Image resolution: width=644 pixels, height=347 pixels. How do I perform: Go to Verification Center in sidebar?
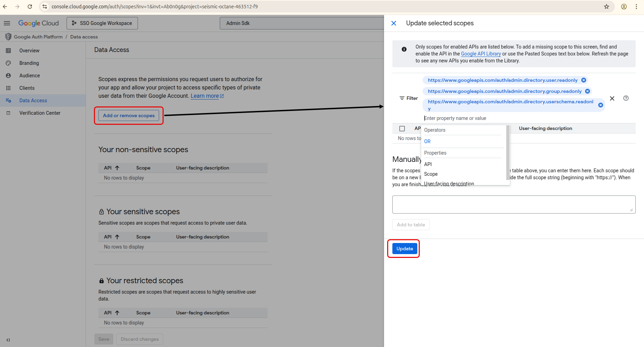click(x=40, y=113)
